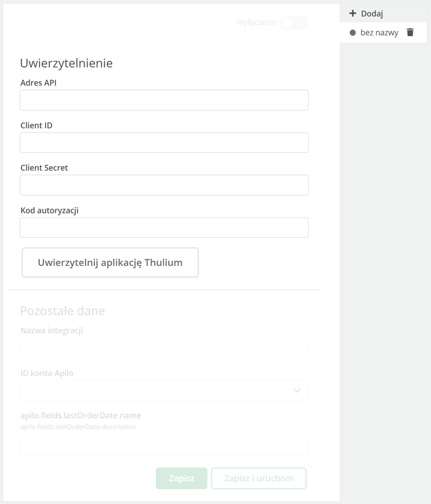Viewport: 431px width, 504px height.
Task: Click the 'Adres API' field label
Action: coord(38,83)
